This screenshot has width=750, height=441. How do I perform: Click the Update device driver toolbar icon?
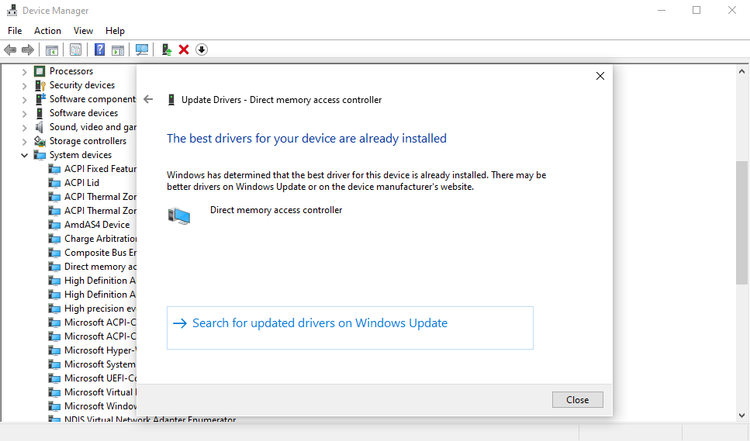coord(166,50)
